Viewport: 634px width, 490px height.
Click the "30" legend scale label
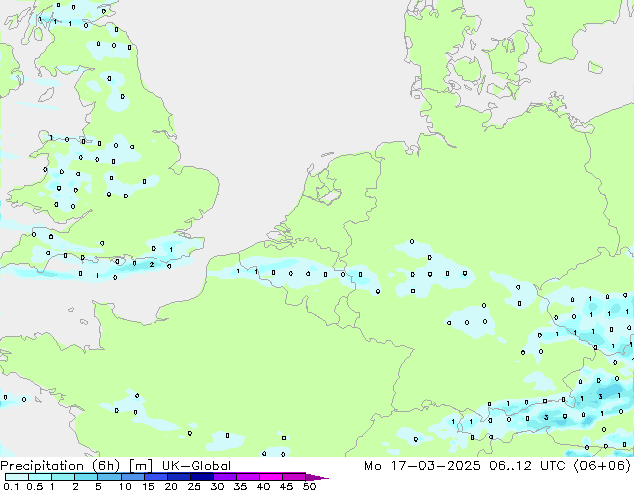217,486
